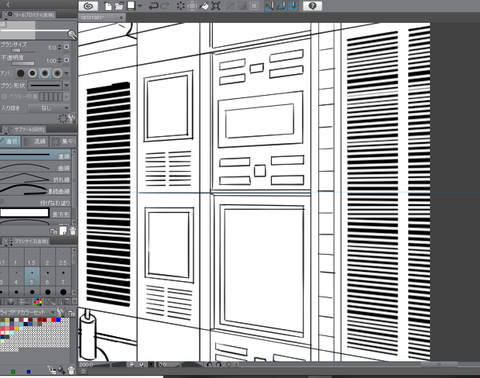Toggle snap to ruler in the top toolbar
Image resolution: width=480 pixels, height=378 pixels.
[x=269, y=6]
